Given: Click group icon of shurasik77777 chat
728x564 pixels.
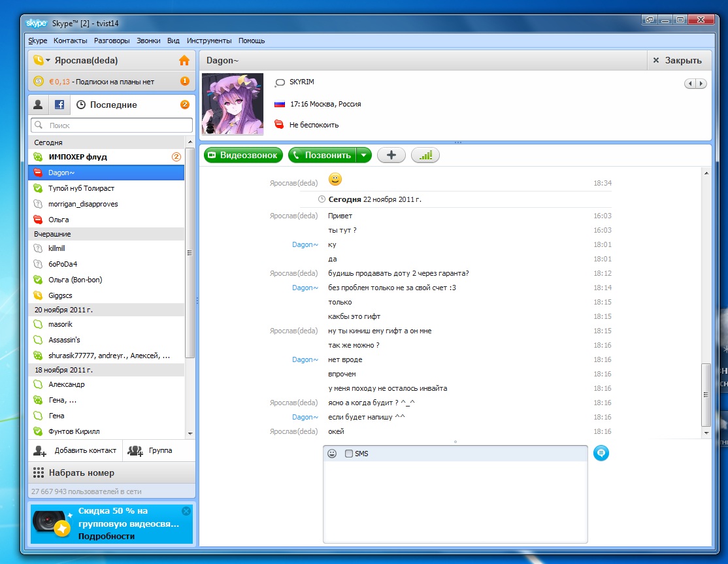Looking at the screenshot, I should tap(38, 356).
